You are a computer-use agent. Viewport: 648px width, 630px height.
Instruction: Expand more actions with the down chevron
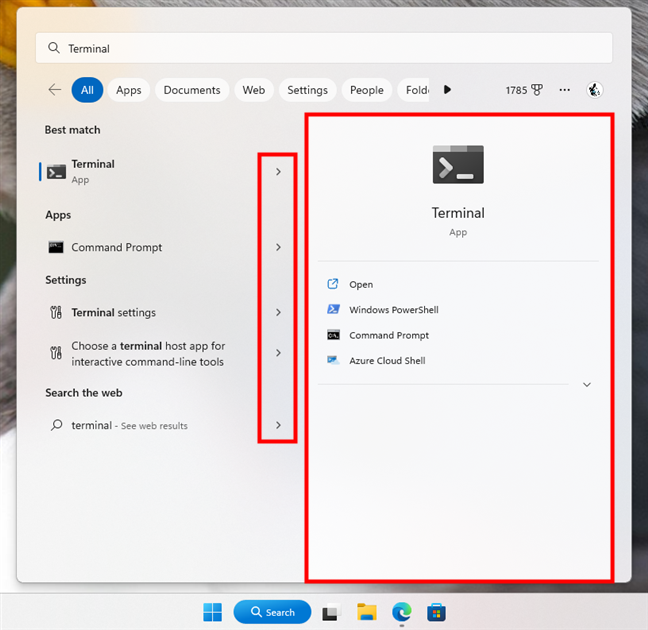586,384
